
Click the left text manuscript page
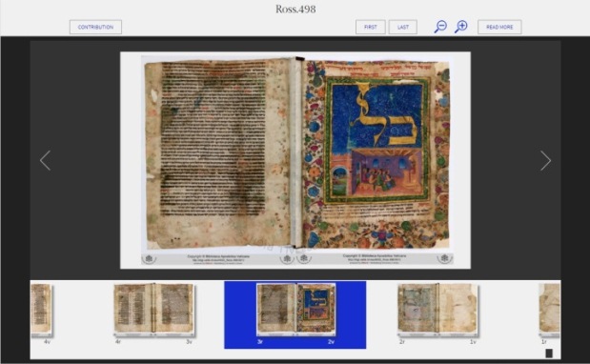[218, 154]
